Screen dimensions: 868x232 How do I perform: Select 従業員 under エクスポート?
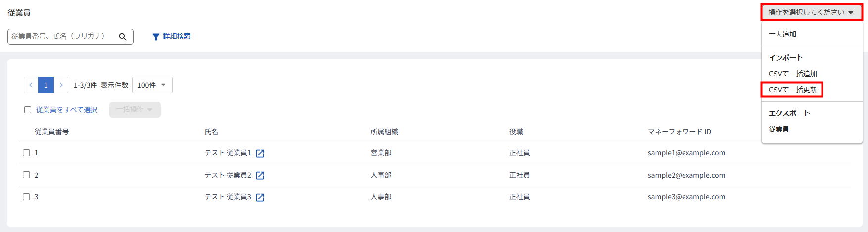778,129
